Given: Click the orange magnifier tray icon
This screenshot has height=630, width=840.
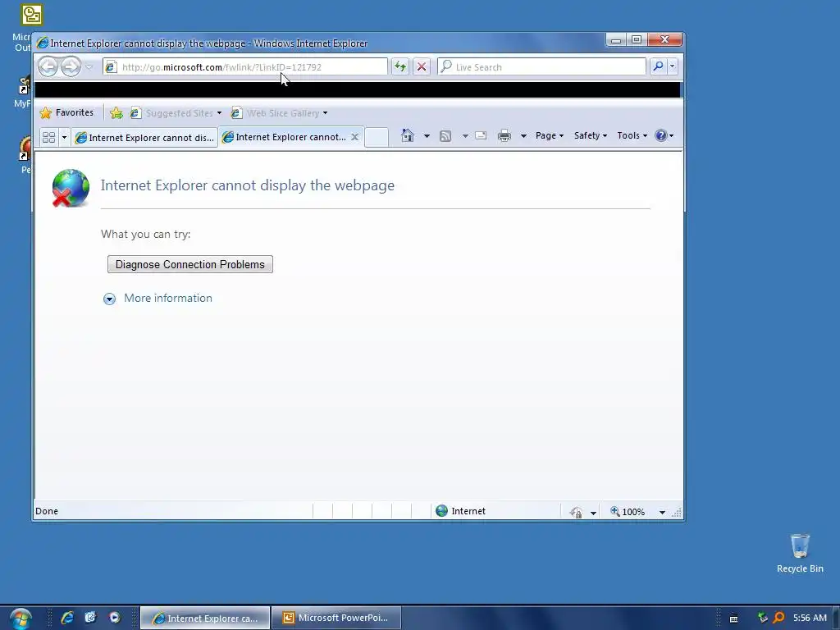Looking at the screenshot, I should pos(779,618).
